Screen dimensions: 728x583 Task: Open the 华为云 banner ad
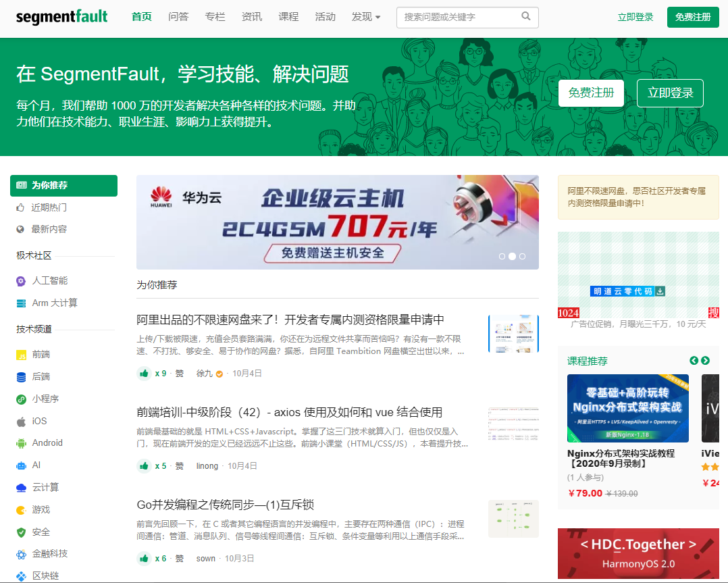point(338,222)
